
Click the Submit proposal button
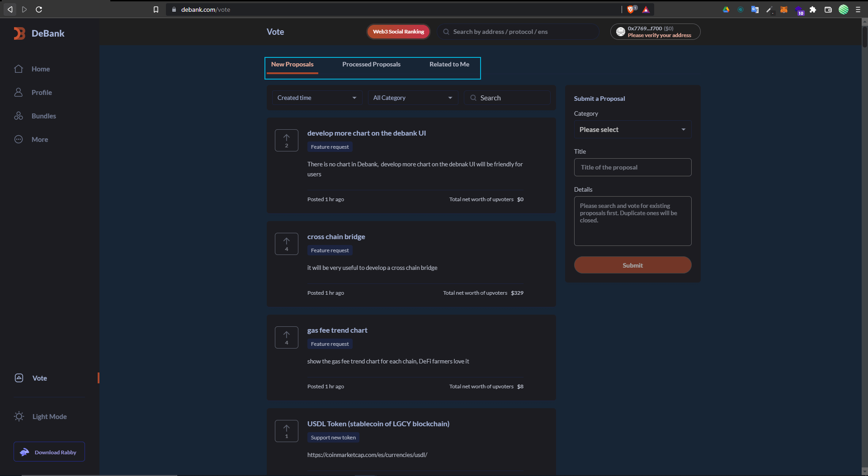pyautogui.click(x=632, y=265)
